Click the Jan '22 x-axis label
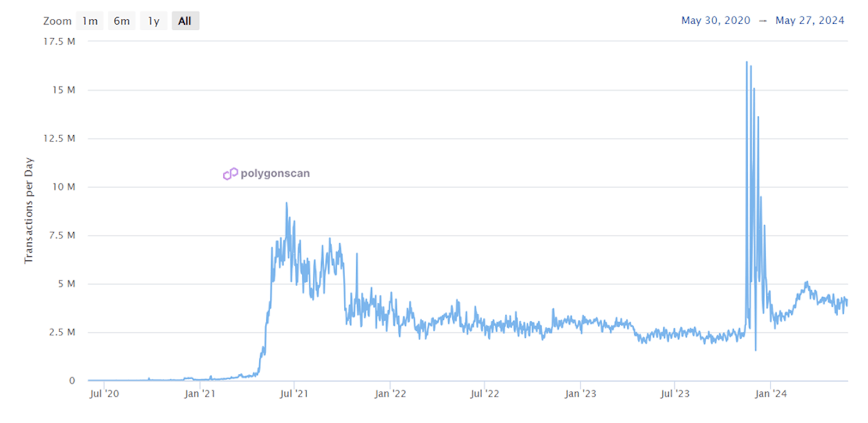The width and height of the screenshot is (868, 423). point(390,394)
